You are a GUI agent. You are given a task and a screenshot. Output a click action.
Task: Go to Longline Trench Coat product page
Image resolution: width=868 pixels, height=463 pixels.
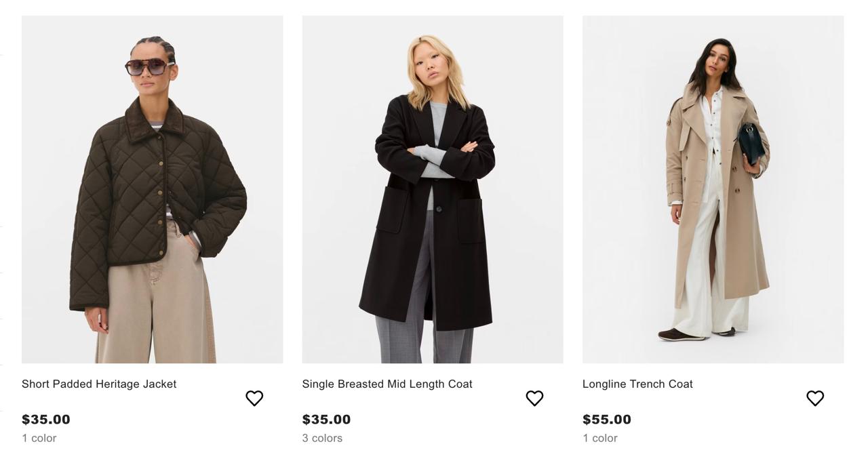(x=637, y=384)
